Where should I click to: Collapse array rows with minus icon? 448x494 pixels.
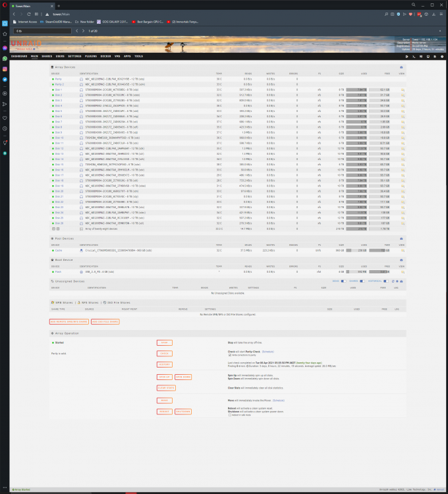pos(58,229)
